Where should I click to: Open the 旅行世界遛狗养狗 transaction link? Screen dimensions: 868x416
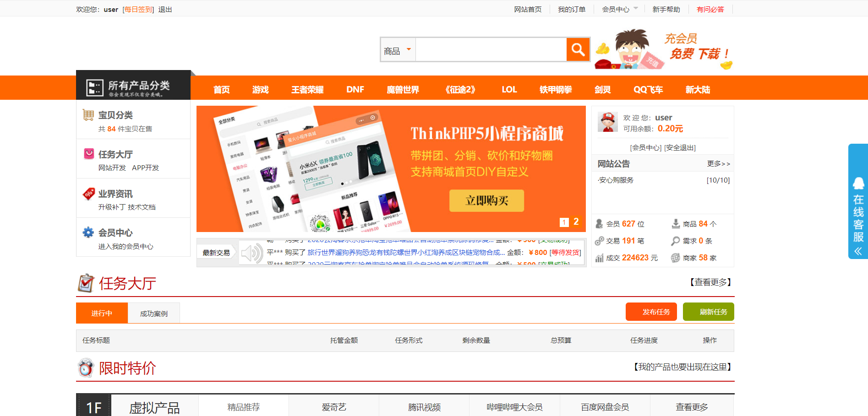click(x=406, y=253)
